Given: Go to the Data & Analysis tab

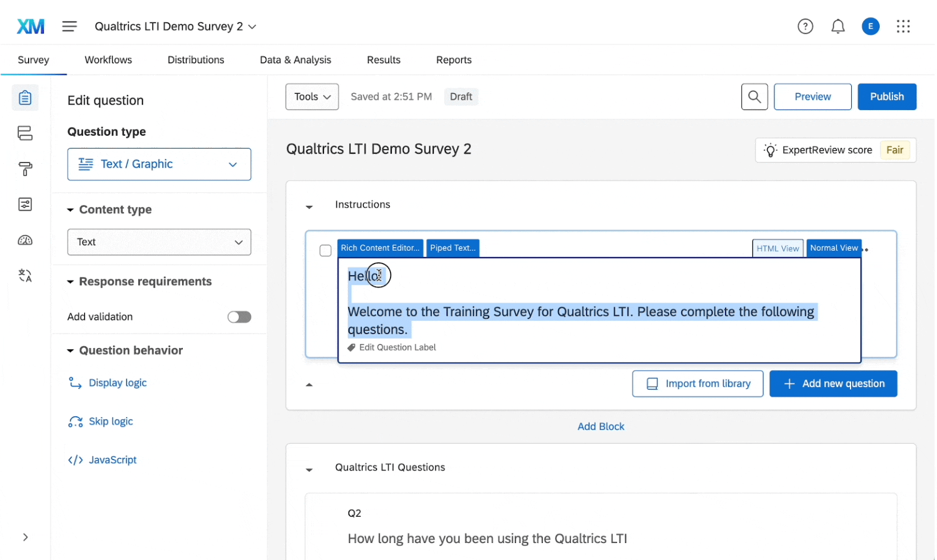Looking at the screenshot, I should click(295, 60).
